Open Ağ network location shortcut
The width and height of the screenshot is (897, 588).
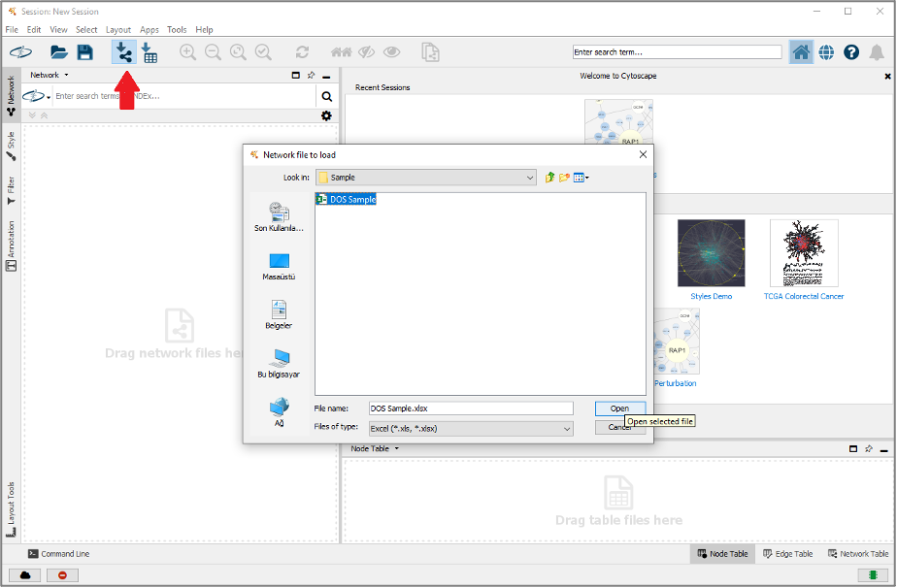[279, 412]
